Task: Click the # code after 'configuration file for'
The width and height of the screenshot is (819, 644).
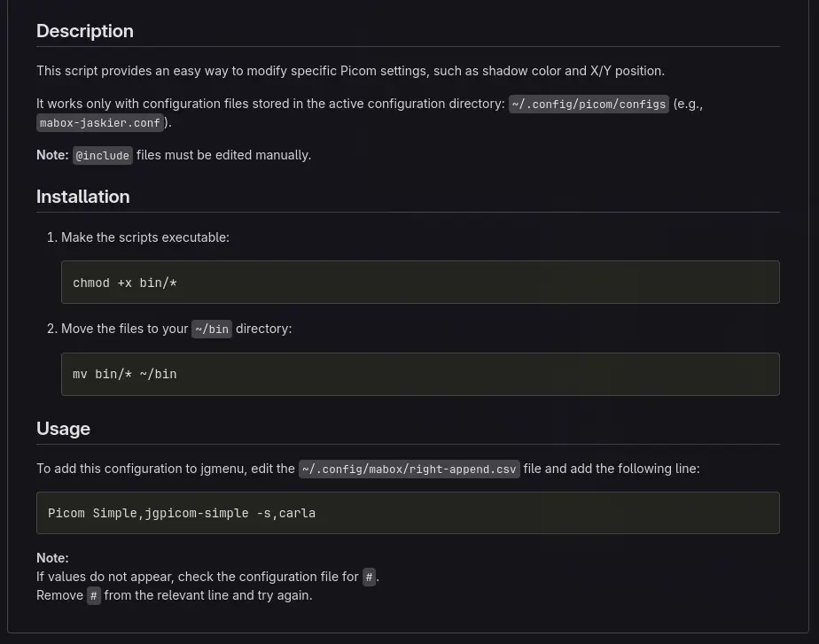Action: tap(370, 578)
